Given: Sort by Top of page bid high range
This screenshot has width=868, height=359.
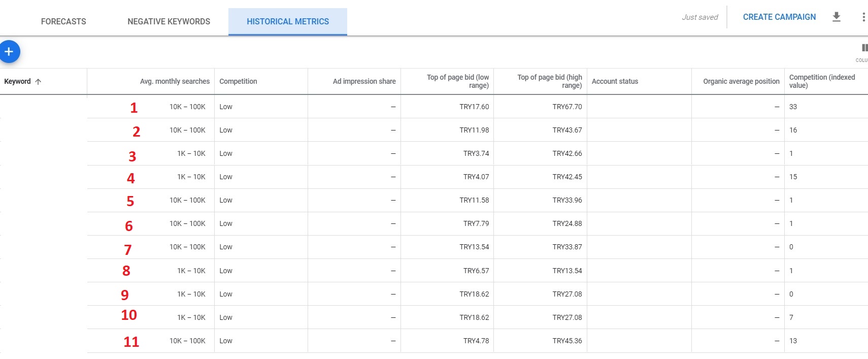Looking at the screenshot, I should coord(549,81).
